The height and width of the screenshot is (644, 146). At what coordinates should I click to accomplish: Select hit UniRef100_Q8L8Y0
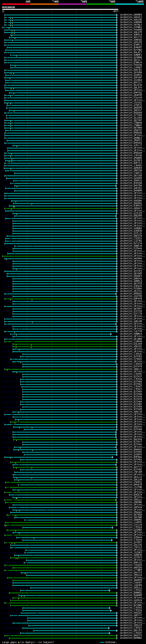(x=131, y=87)
